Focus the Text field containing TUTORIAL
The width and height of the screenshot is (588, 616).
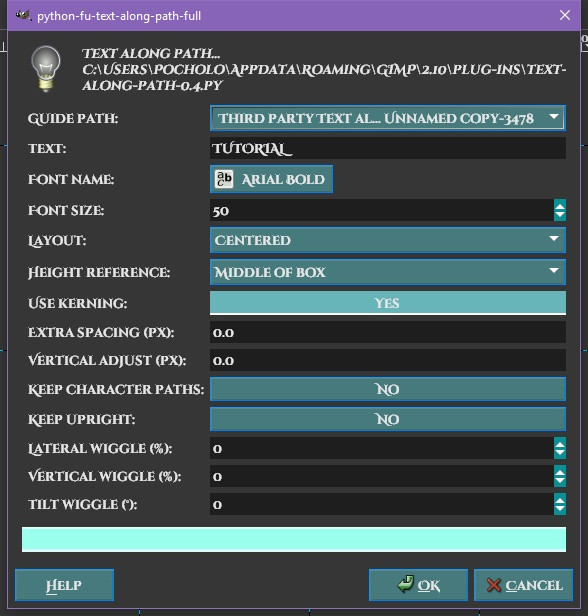[388, 148]
